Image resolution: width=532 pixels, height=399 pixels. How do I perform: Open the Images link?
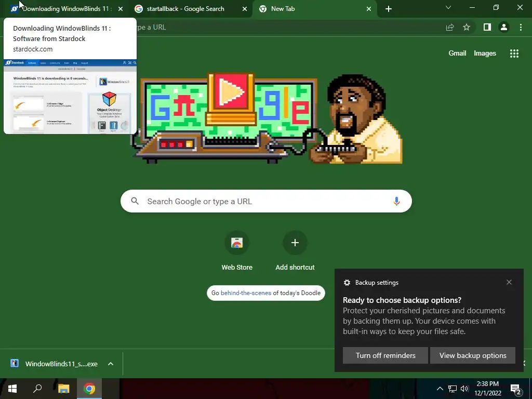(485, 54)
